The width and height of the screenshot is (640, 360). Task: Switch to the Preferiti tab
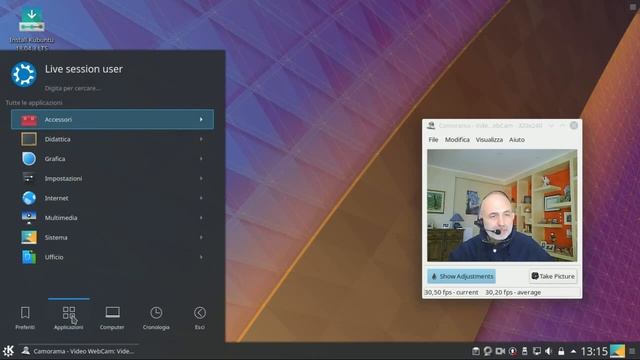click(x=25, y=318)
